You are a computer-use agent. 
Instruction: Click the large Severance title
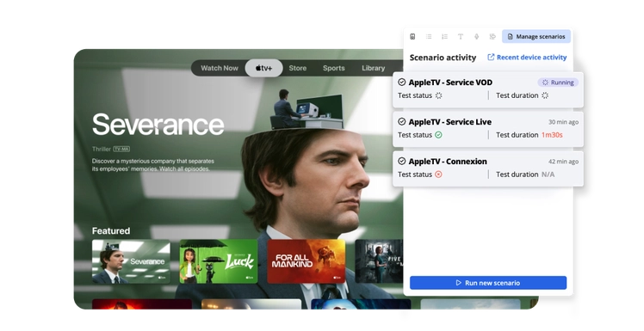(158, 125)
